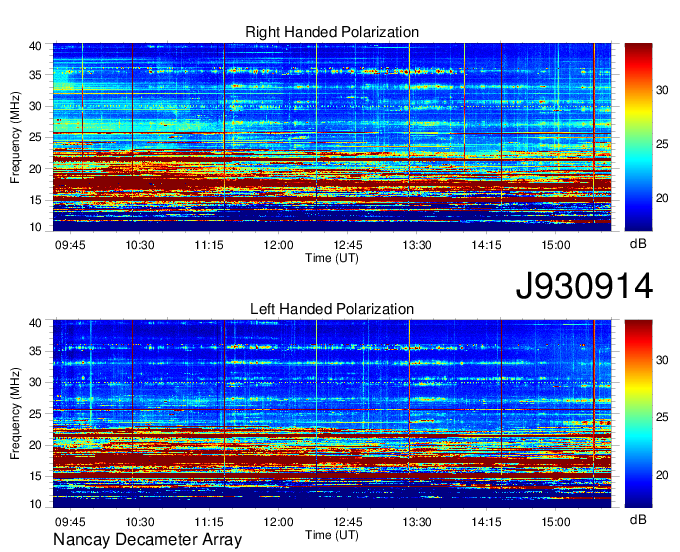Click the 10 MHz tick on Right Handed plot
The image size is (680, 552).
click(x=35, y=227)
